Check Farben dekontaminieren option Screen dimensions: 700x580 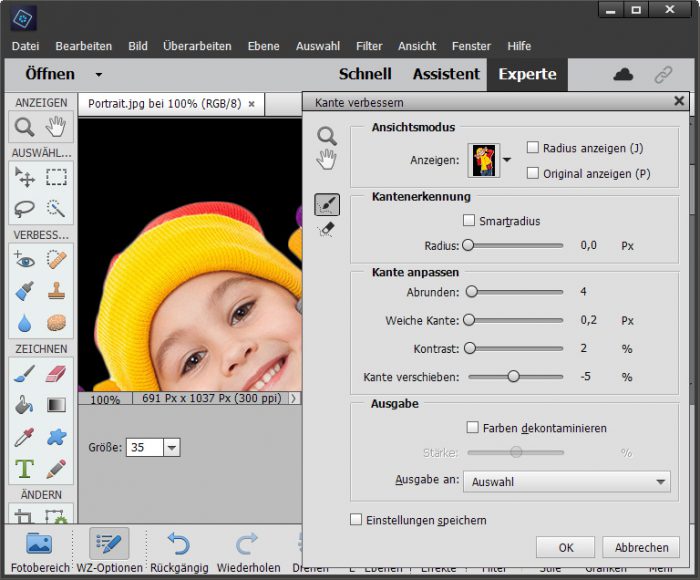pyautogui.click(x=473, y=428)
